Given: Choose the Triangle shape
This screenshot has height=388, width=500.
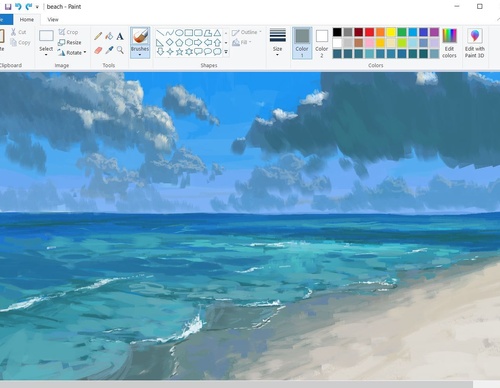Looking at the screenshot, I should pyautogui.click(x=217, y=33).
